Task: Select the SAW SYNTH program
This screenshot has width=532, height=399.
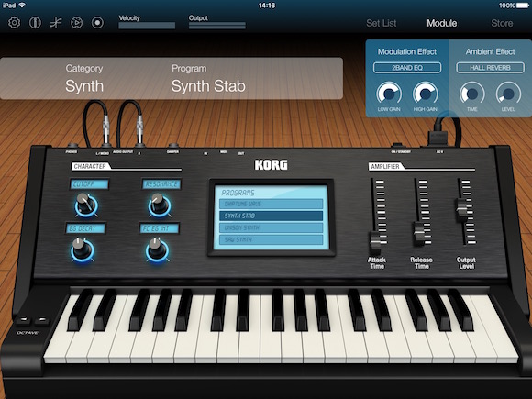Action: (x=272, y=239)
